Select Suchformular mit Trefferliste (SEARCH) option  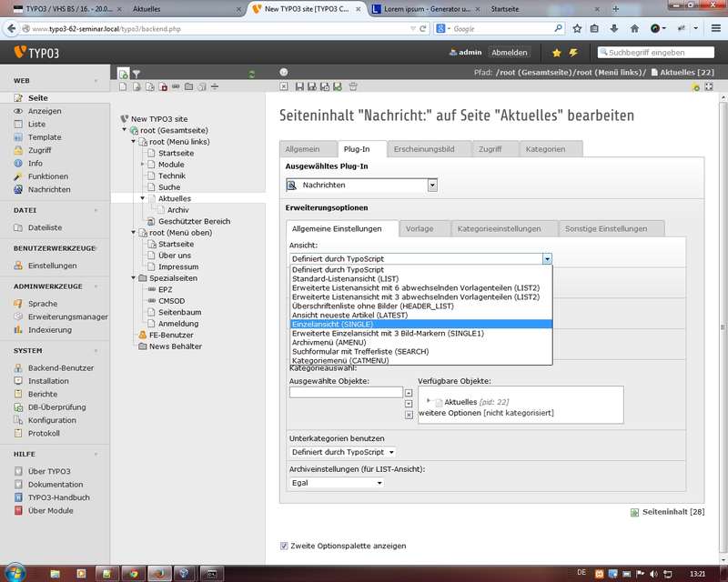pos(421,351)
